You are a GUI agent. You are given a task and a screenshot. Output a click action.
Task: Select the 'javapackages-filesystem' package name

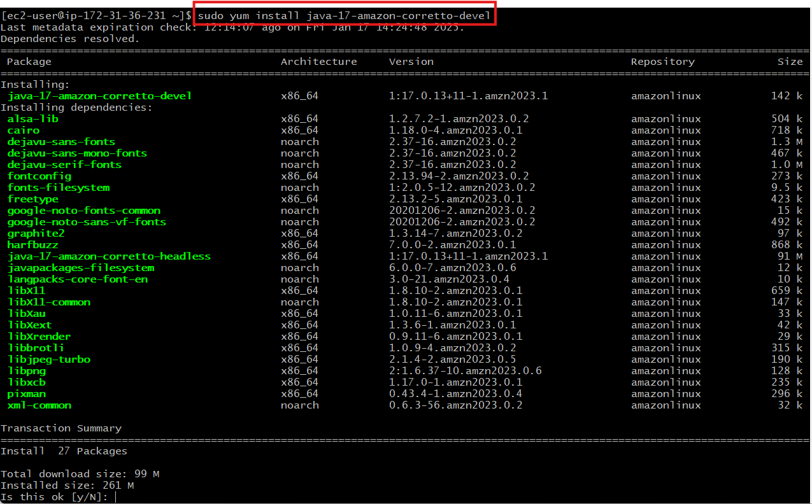click(x=80, y=268)
